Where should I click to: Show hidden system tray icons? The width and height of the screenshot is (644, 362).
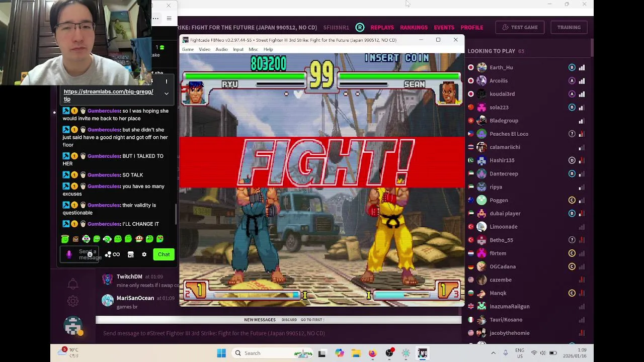pyautogui.click(x=493, y=353)
